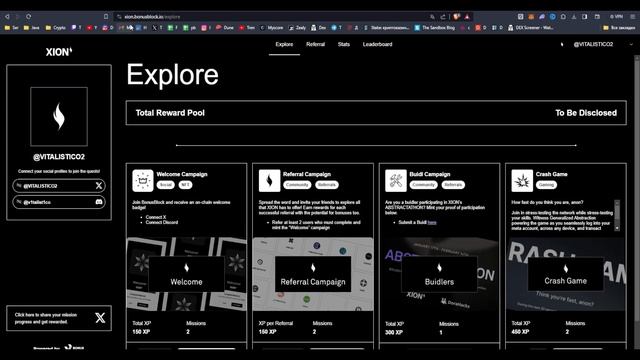
Task: Click share mission progress button
Action: pyautogui.click(x=59, y=318)
